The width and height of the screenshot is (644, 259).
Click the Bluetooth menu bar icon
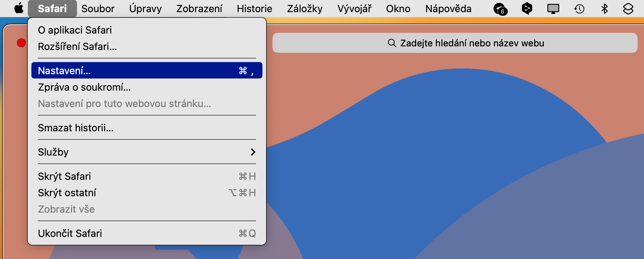click(x=604, y=9)
